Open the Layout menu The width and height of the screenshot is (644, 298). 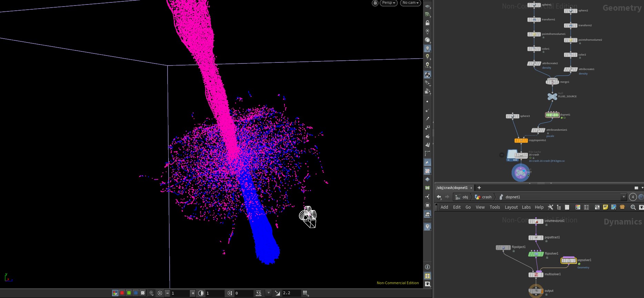click(511, 207)
